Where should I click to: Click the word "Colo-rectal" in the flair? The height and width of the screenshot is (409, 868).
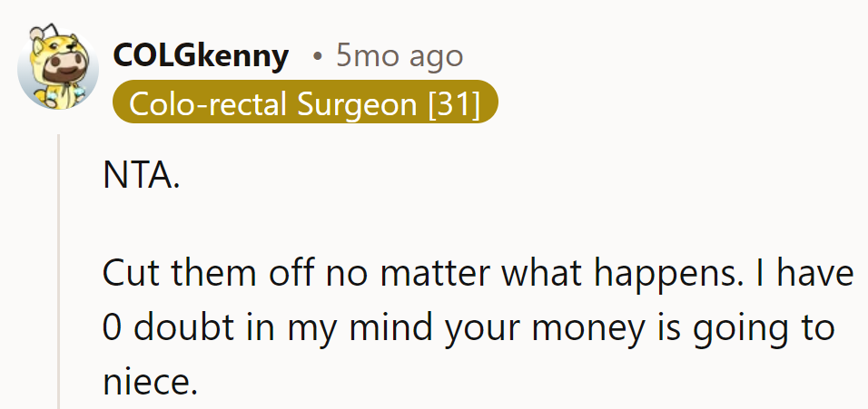(210, 104)
